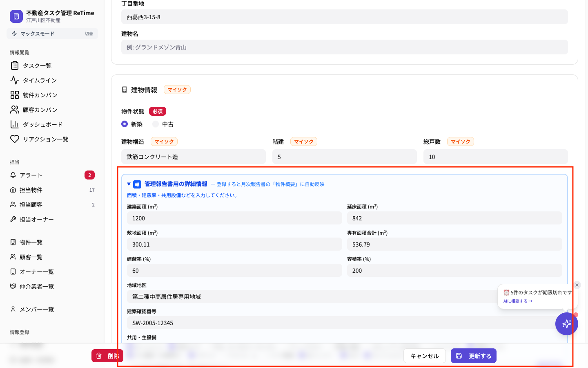Click the 物件カンバン grid icon
588x368 pixels.
tap(15, 95)
